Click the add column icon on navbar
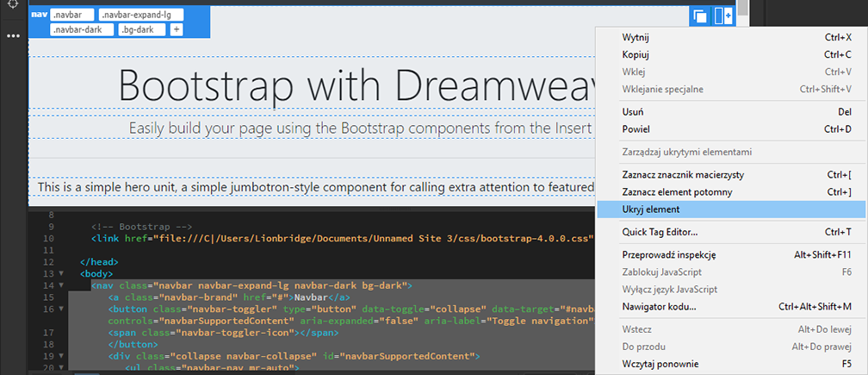Image resolution: width=868 pixels, height=375 pixels. click(723, 16)
